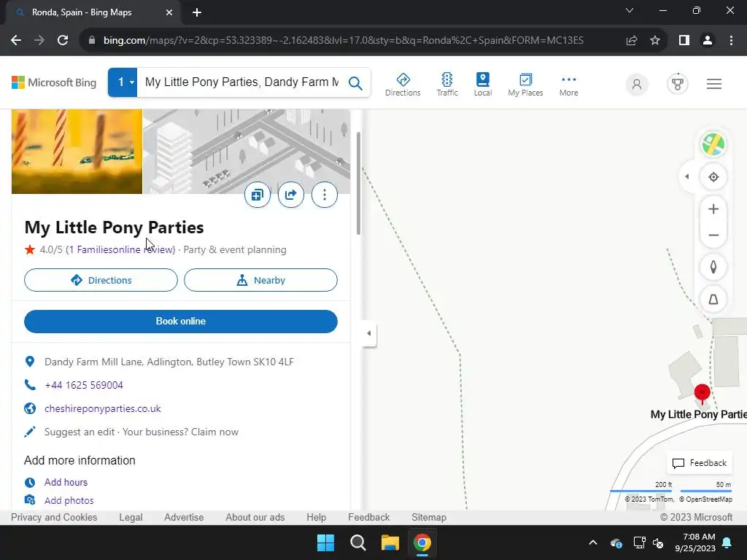Zoom out the map with minus

[x=713, y=236]
